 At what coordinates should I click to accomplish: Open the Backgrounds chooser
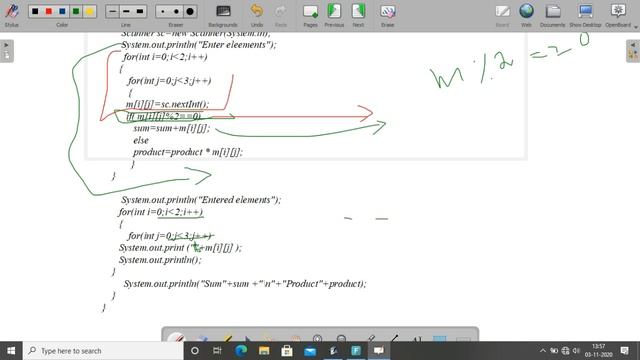[x=223, y=16]
